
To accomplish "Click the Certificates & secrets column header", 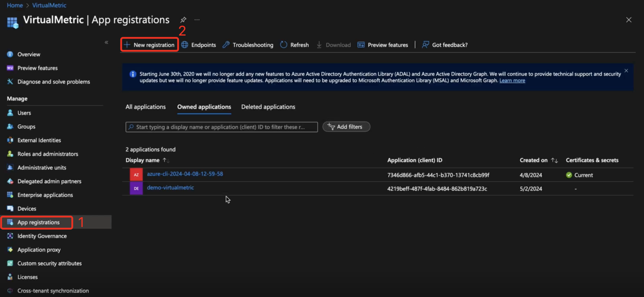I will tap(592, 160).
